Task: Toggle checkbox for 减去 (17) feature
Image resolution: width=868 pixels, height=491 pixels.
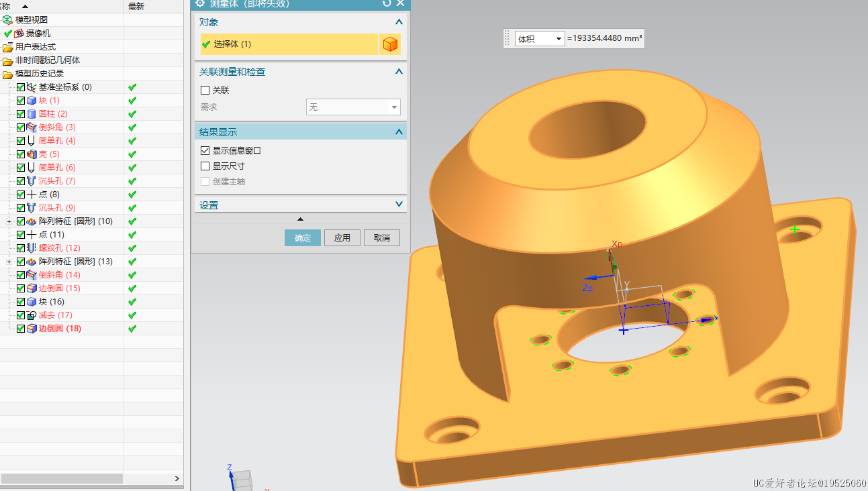Action: coord(21,315)
